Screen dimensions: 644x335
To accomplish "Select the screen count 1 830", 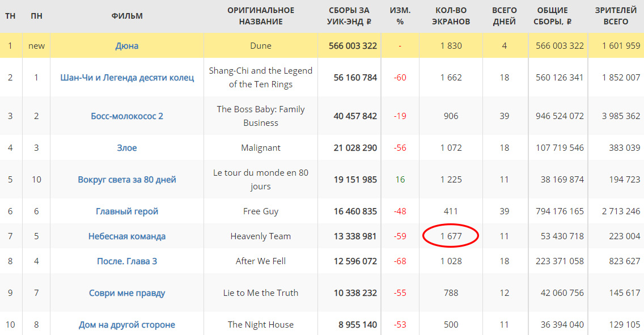I will click(451, 45).
